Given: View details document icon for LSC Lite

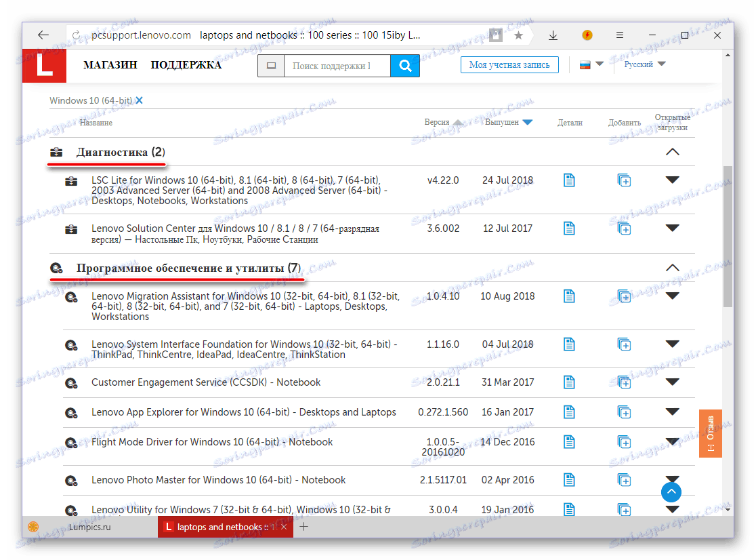Looking at the screenshot, I should pyautogui.click(x=570, y=180).
